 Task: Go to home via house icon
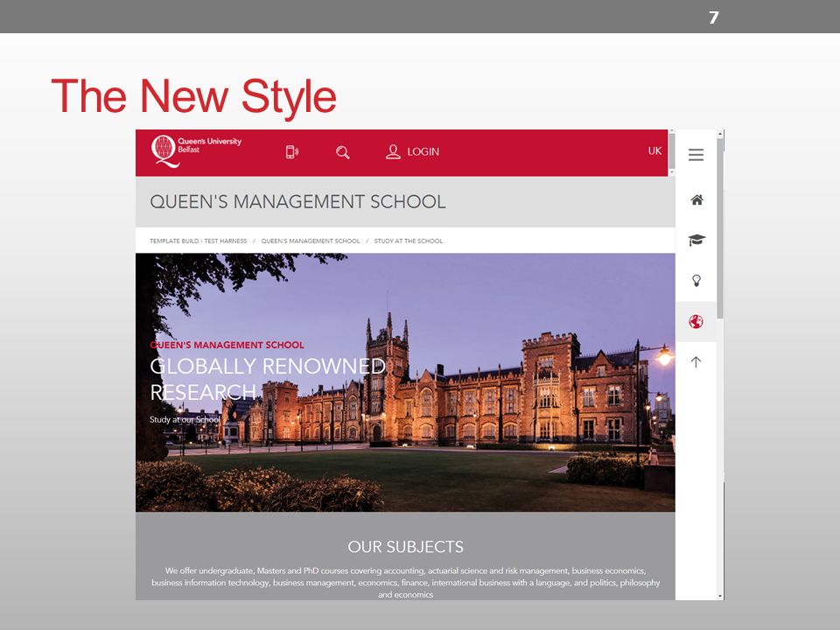point(696,200)
